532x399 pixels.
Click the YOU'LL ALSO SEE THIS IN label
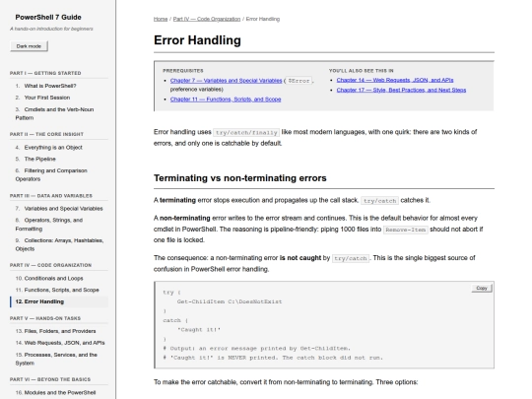[x=361, y=71]
